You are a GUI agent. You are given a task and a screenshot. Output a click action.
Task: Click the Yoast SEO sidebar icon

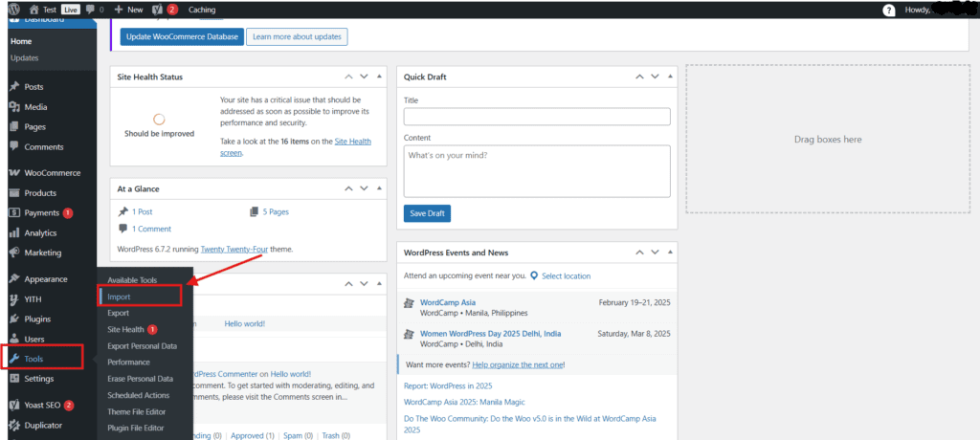[14, 405]
